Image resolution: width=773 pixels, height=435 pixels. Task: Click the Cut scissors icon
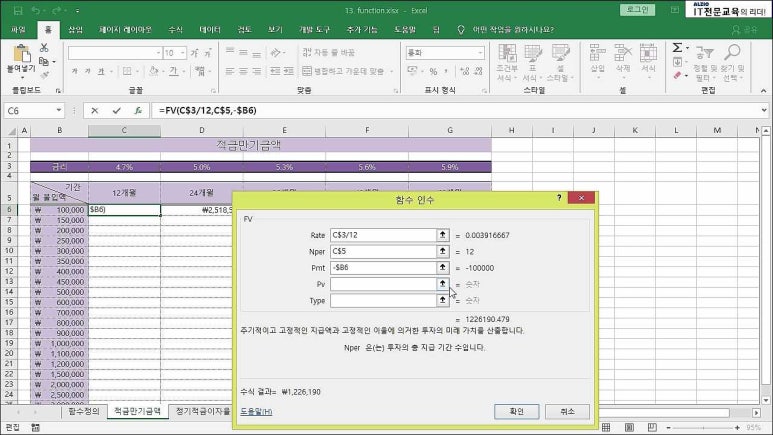point(44,48)
